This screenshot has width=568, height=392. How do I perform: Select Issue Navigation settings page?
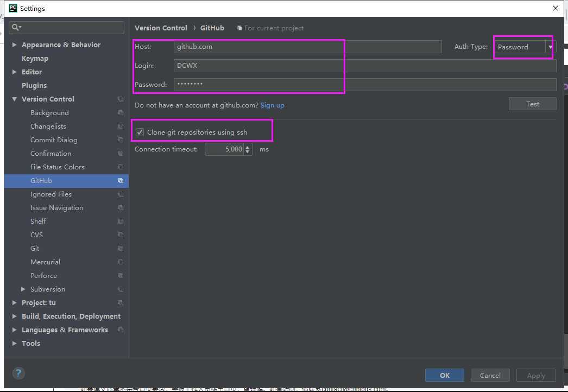click(56, 208)
